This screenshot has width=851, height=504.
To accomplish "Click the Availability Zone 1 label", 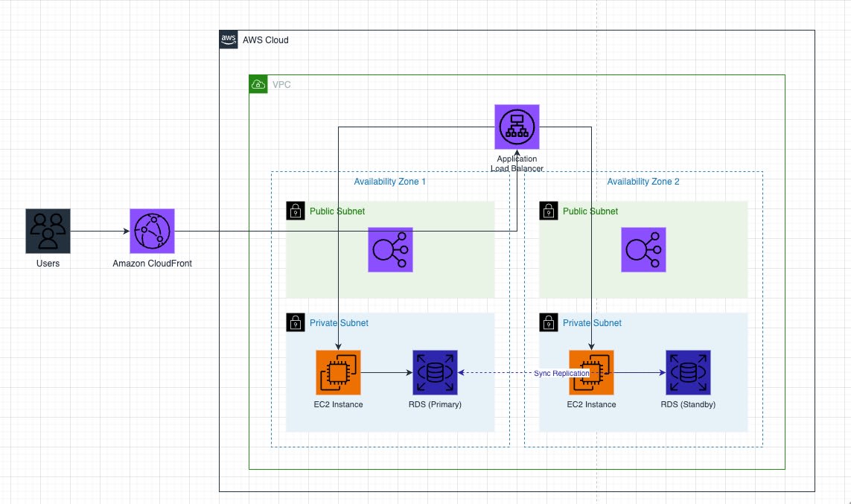I will (x=389, y=182).
